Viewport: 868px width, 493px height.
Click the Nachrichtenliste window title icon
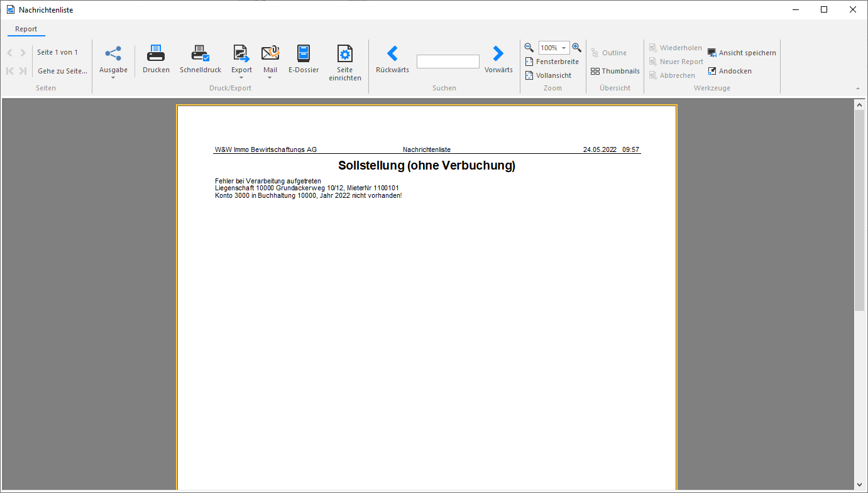pyautogui.click(x=11, y=9)
